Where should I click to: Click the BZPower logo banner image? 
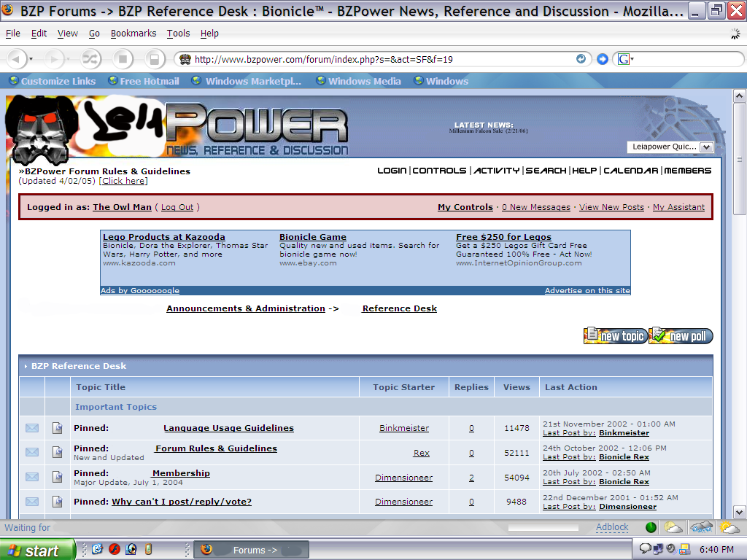[177, 128]
